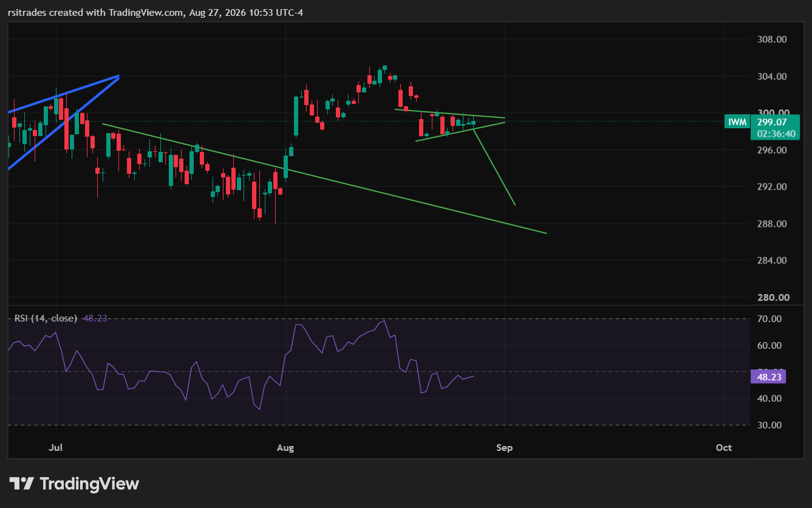Click the Jul date axis label
This screenshot has height=508, width=812.
(x=55, y=448)
